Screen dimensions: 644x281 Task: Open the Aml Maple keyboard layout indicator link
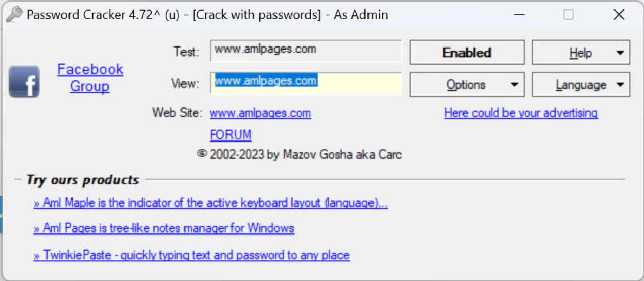tap(210, 203)
